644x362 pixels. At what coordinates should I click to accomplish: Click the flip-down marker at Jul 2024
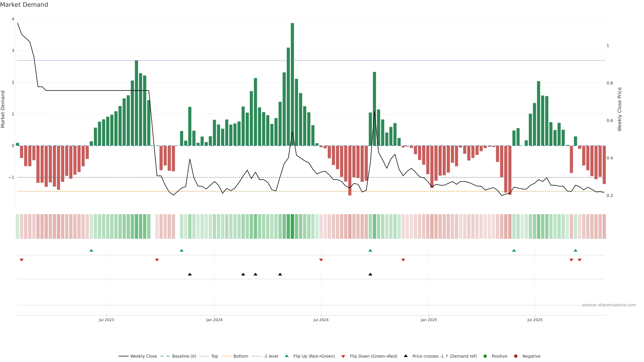(321, 260)
